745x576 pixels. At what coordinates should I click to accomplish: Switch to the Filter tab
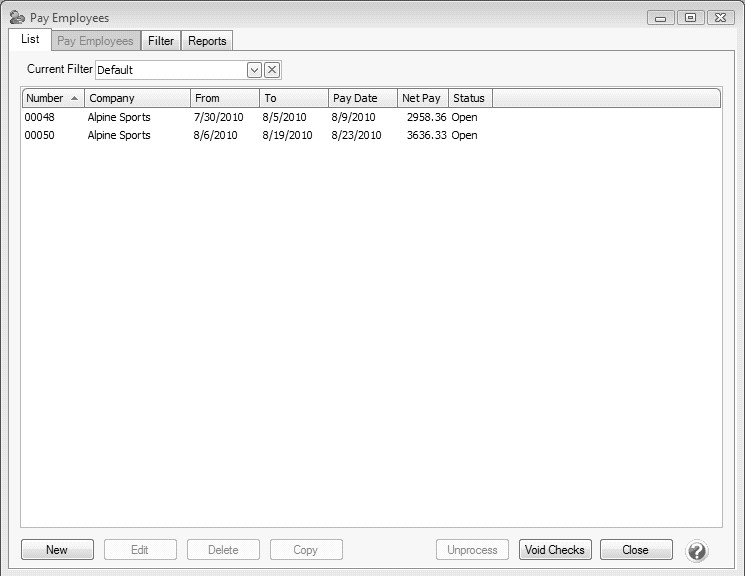tap(160, 41)
